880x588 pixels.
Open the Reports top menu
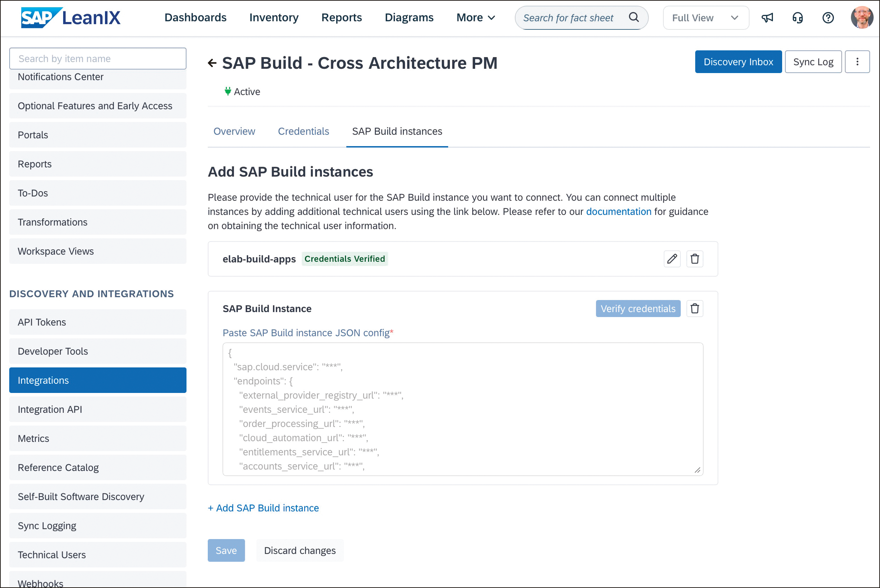pyautogui.click(x=341, y=18)
